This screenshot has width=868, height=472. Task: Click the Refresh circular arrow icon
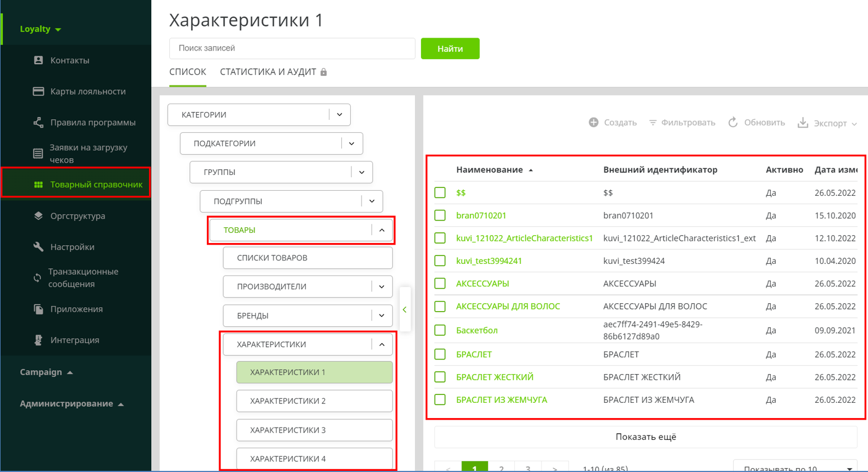point(733,122)
